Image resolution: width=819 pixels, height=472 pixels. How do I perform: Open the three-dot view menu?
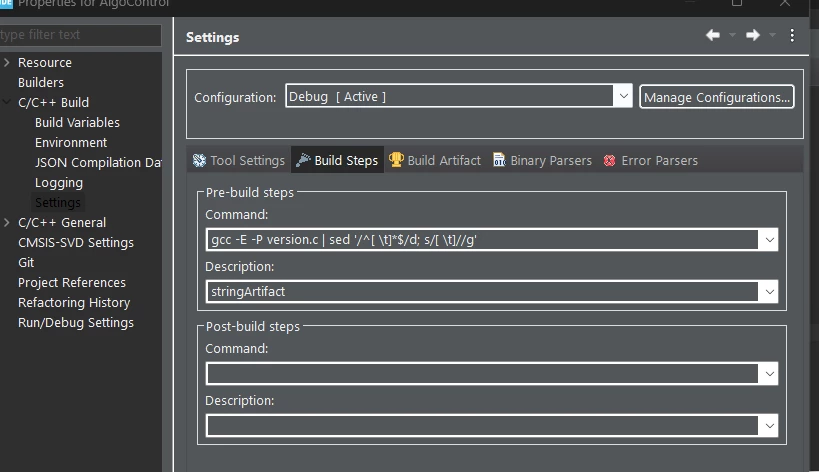(792, 35)
